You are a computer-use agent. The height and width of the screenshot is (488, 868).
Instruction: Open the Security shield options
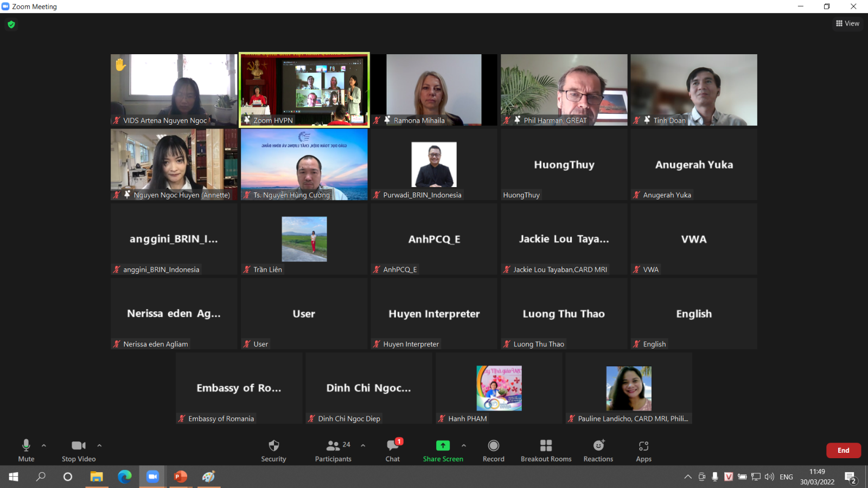point(273,446)
